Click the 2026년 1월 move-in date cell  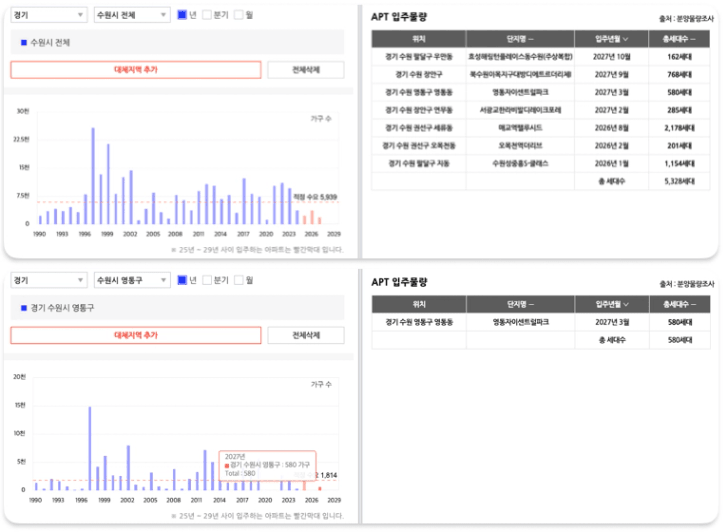[x=611, y=163]
